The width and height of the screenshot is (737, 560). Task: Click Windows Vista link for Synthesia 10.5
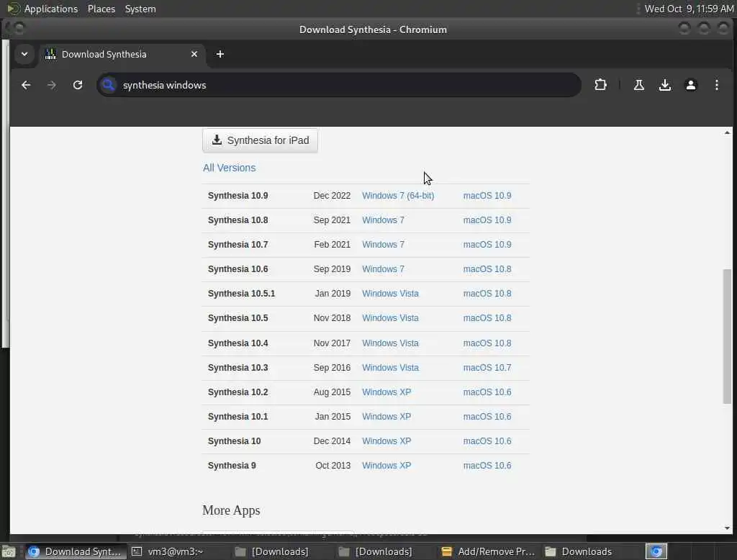click(390, 318)
